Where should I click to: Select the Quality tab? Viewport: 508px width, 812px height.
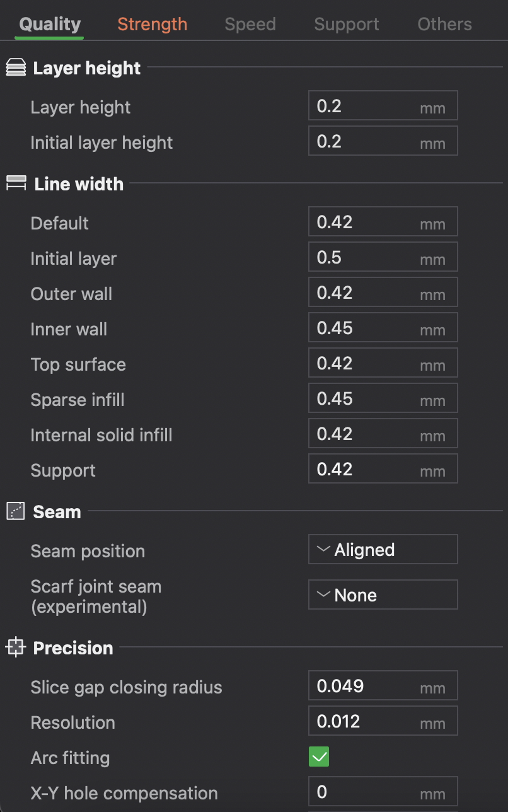pyautogui.click(x=50, y=25)
